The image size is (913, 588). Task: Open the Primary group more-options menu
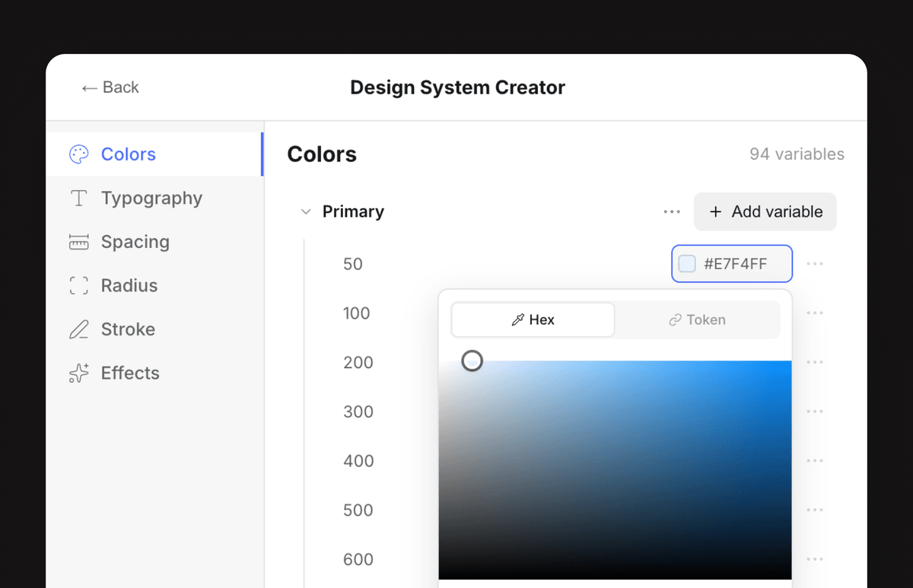click(x=672, y=212)
